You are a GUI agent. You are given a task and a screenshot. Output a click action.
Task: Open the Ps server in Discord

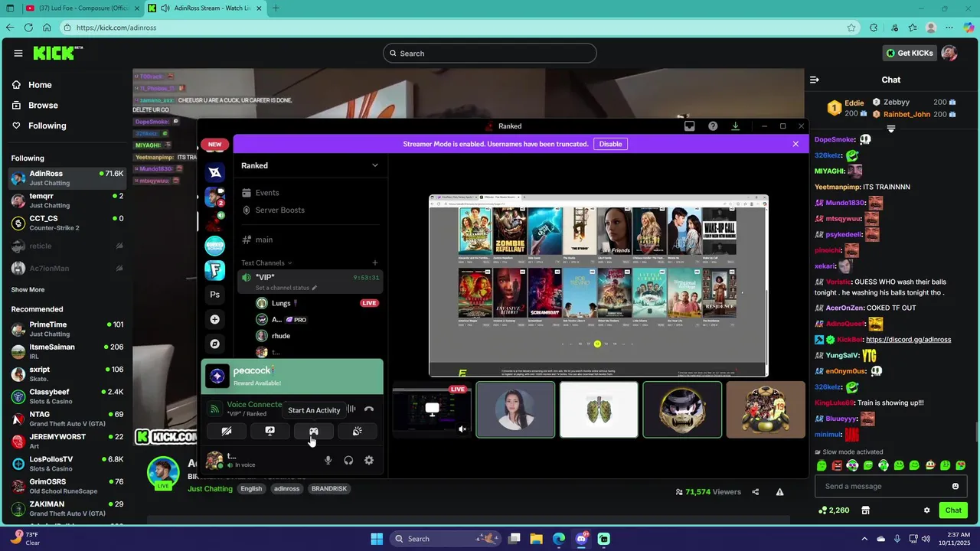click(x=215, y=295)
